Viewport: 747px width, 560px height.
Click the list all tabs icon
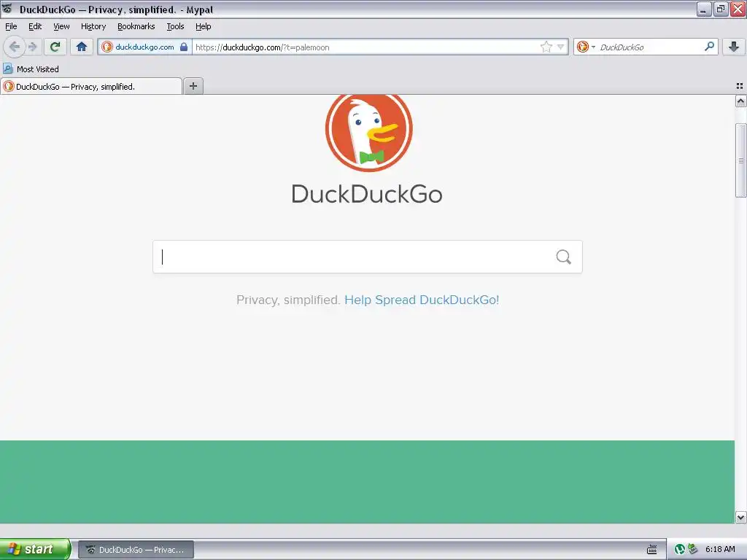[x=740, y=86]
